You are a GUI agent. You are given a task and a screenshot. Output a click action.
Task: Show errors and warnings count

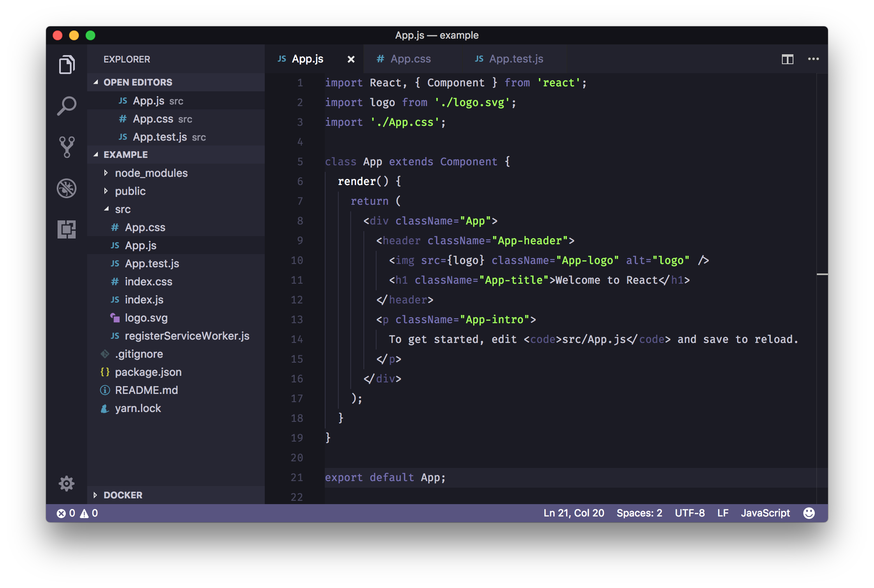pos(77,513)
